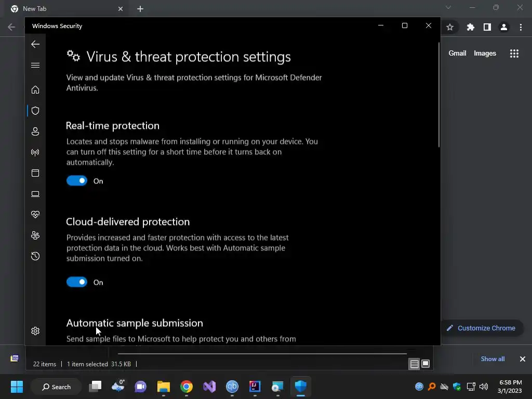Click the ISO download file icon
This screenshot has height=399, width=532.
[15, 358]
